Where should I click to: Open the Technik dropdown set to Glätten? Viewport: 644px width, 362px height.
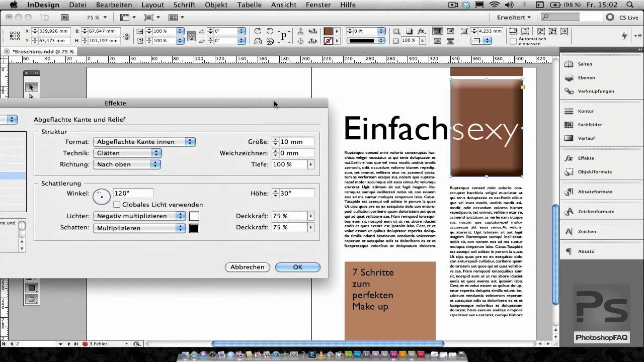[127, 153]
